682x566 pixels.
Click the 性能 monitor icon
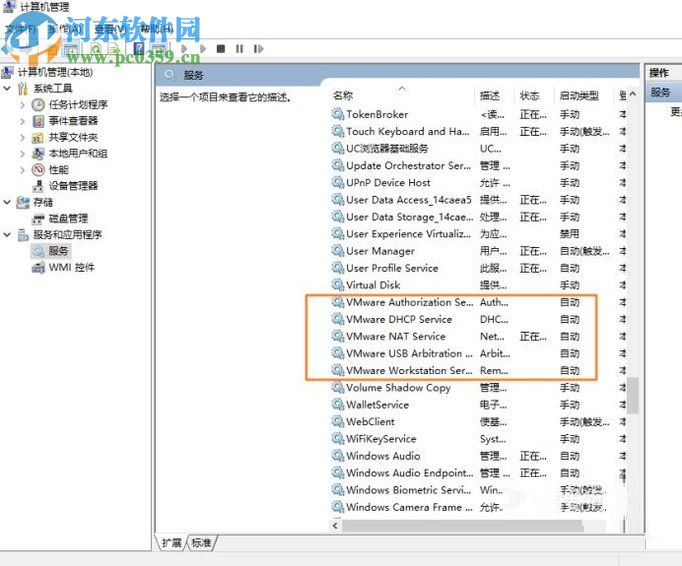[38, 170]
